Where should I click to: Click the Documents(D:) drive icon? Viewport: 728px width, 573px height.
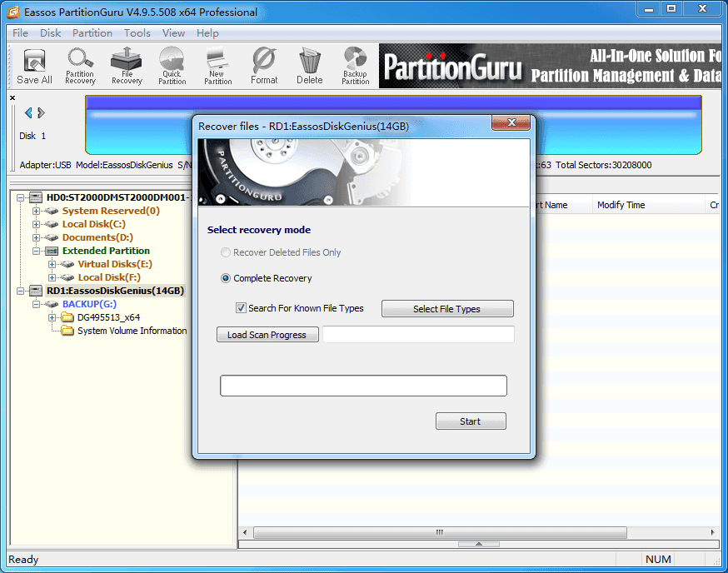(52, 237)
